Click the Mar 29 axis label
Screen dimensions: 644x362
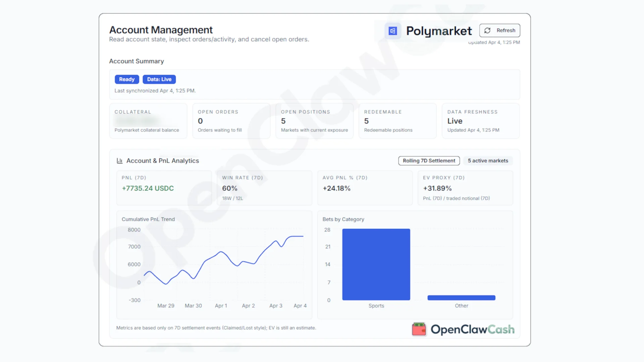pyautogui.click(x=166, y=306)
